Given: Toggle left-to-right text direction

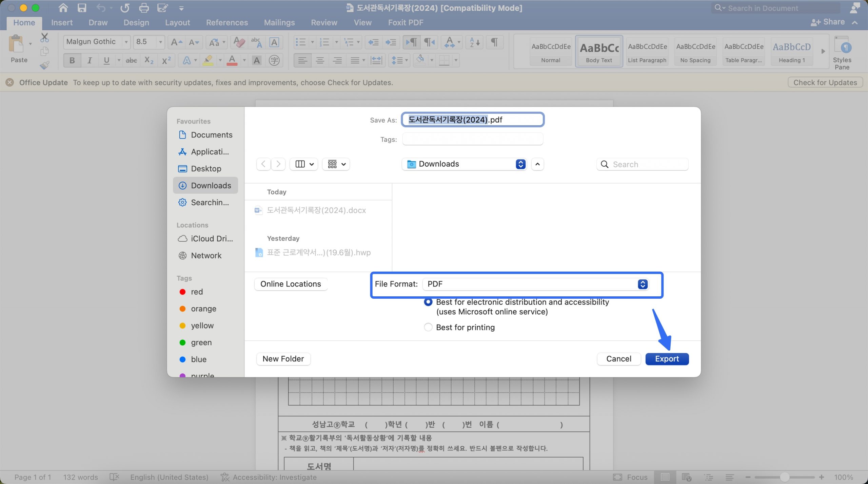Looking at the screenshot, I should click(412, 42).
